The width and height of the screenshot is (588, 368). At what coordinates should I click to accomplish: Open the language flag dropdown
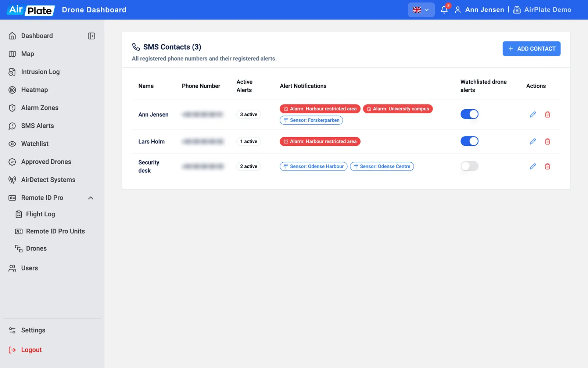421,10
